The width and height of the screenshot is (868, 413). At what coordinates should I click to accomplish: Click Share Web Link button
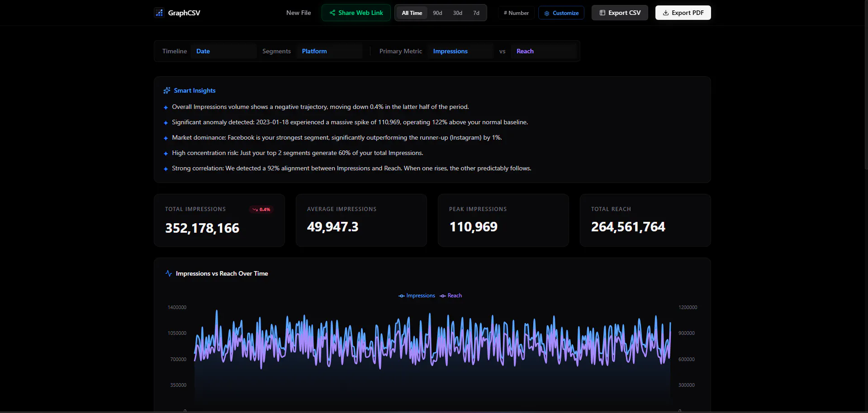(x=356, y=13)
